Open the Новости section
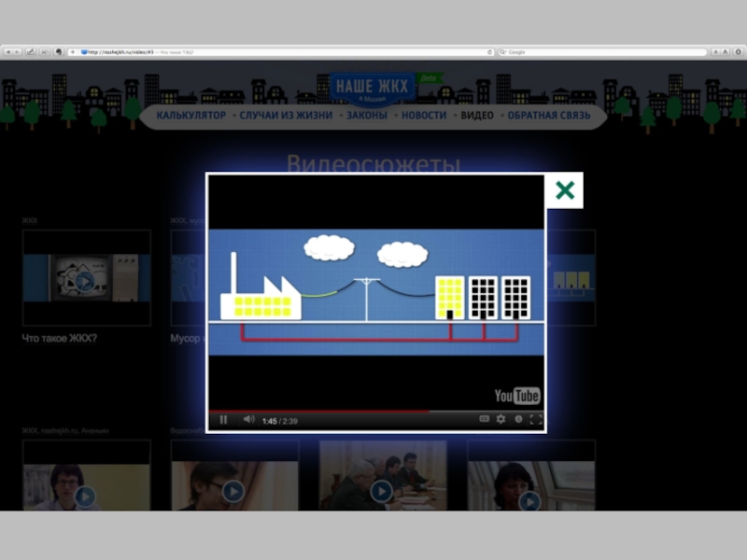This screenshot has height=560, width=747. pyautogui.click(x=424, y=115)
